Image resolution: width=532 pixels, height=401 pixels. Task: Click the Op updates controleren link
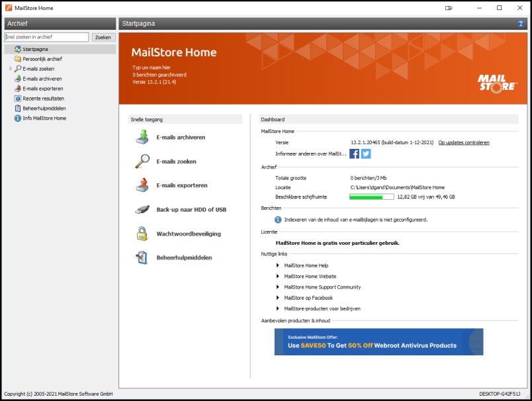click(464, 142)
